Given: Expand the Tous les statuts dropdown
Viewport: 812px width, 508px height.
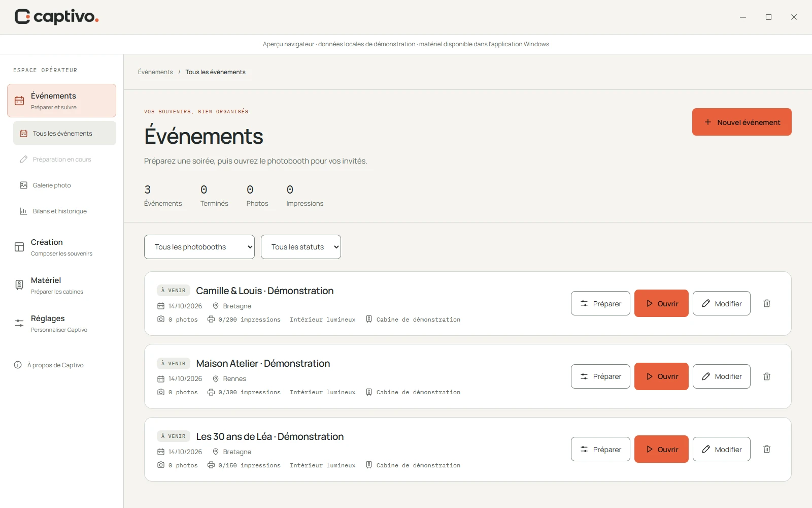Looking at the screenshot, I should (301, 247).
